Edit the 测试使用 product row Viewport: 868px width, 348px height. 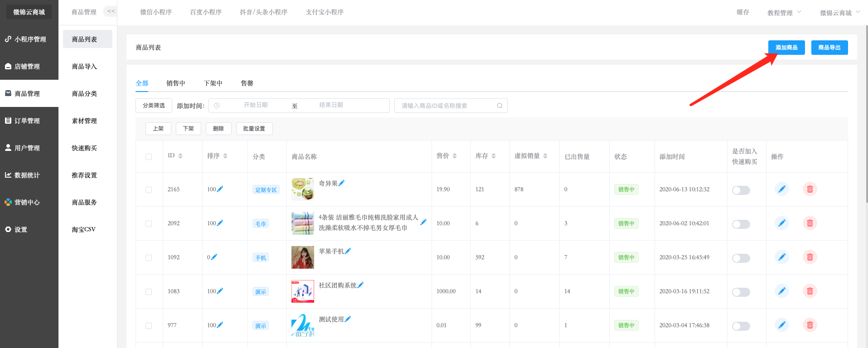782,325
